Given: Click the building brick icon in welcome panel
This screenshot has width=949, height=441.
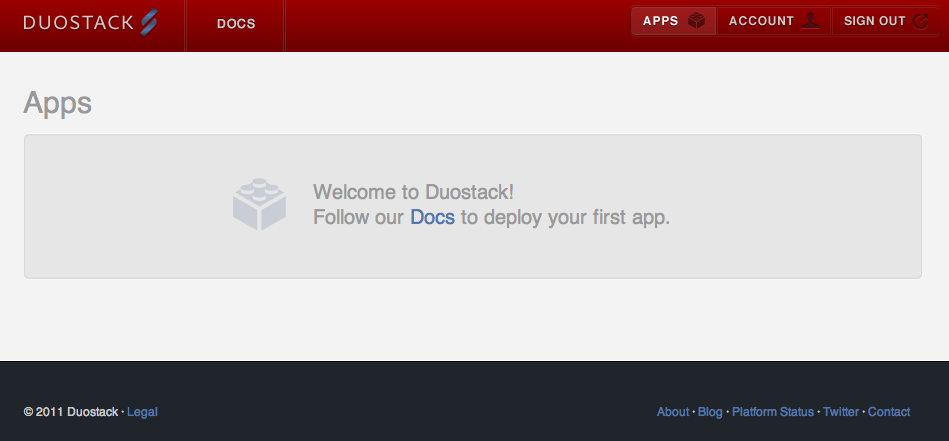Looking at the screenshot, I should coord(260,205).
